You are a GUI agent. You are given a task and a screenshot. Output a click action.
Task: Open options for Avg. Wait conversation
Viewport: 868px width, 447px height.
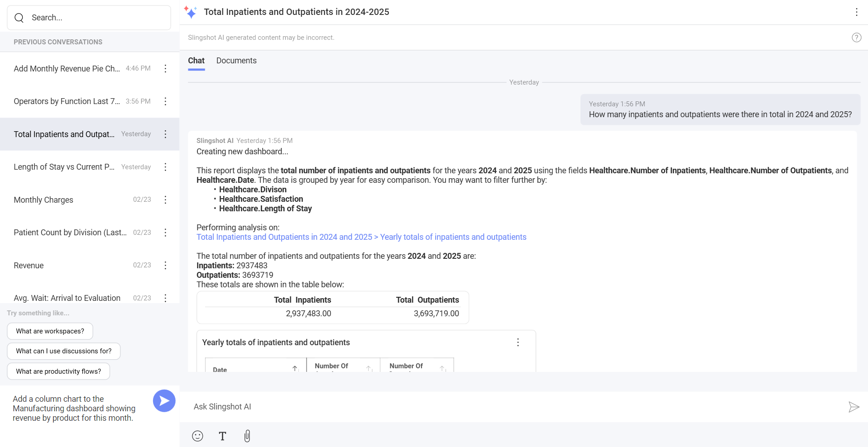pos(165,298)
